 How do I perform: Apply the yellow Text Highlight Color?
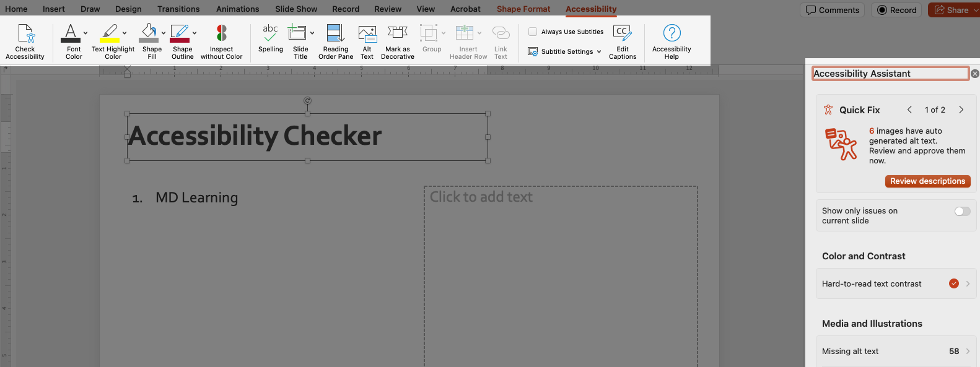110,34
